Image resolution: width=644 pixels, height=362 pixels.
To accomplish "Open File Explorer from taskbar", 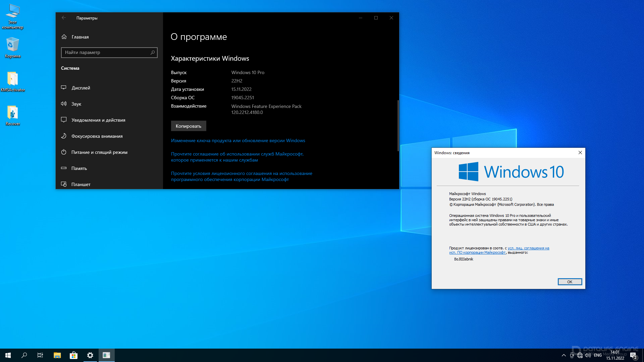I will pyautogui.click(x=57, y=355).
